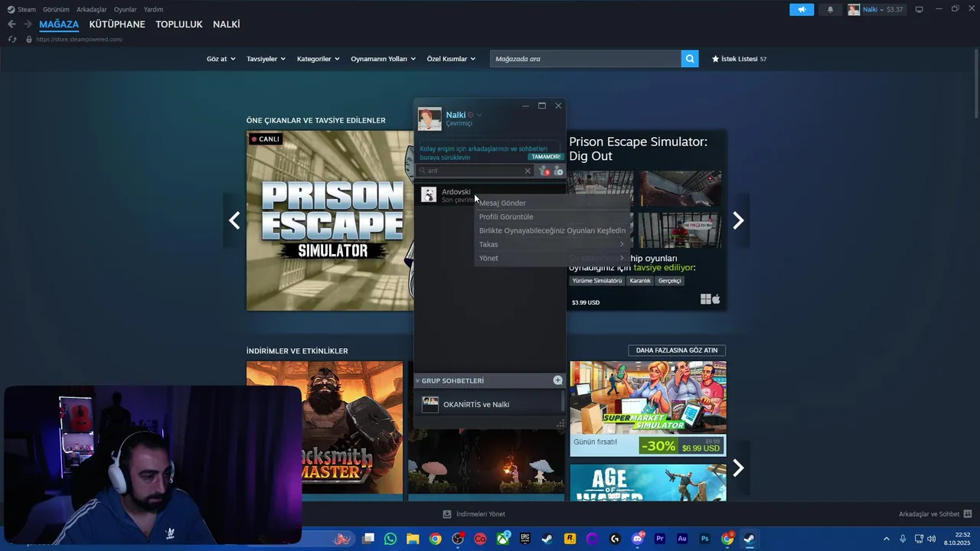The height and width of the screenshot is (551, 980).
Task: Open the Yönet submenu
Action: point(552,258)
